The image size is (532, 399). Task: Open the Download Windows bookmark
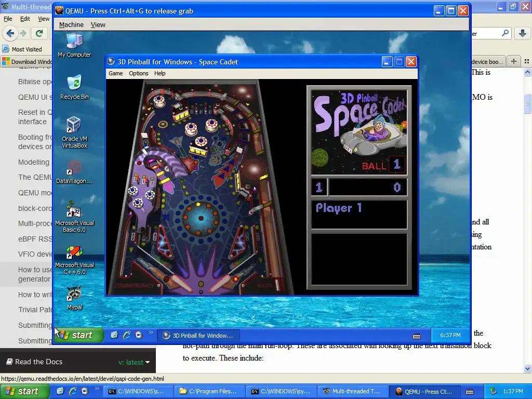point(27,62)
